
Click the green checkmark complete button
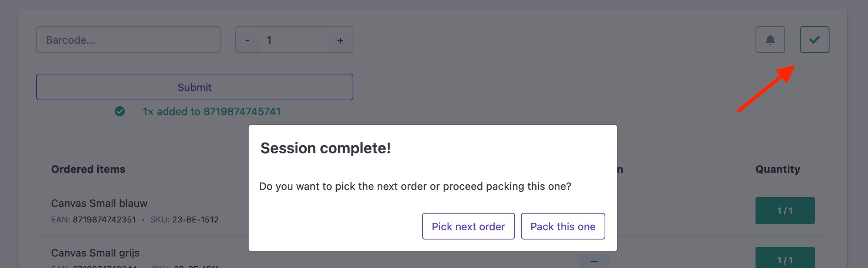click(814, 40)
